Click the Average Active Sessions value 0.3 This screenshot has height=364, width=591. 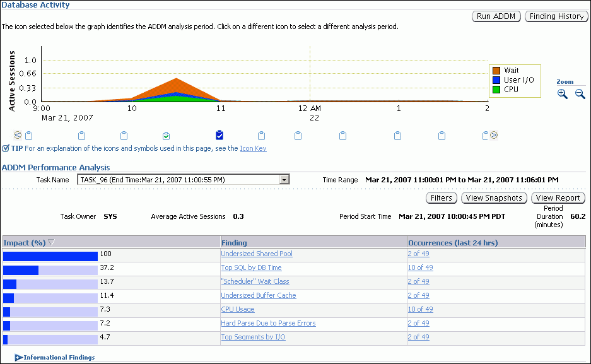238,216
